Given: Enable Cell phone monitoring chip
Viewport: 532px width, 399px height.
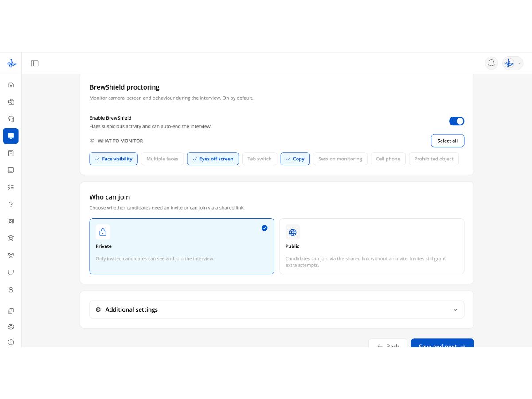Looking at the screenshot, I should click(388, 159).
